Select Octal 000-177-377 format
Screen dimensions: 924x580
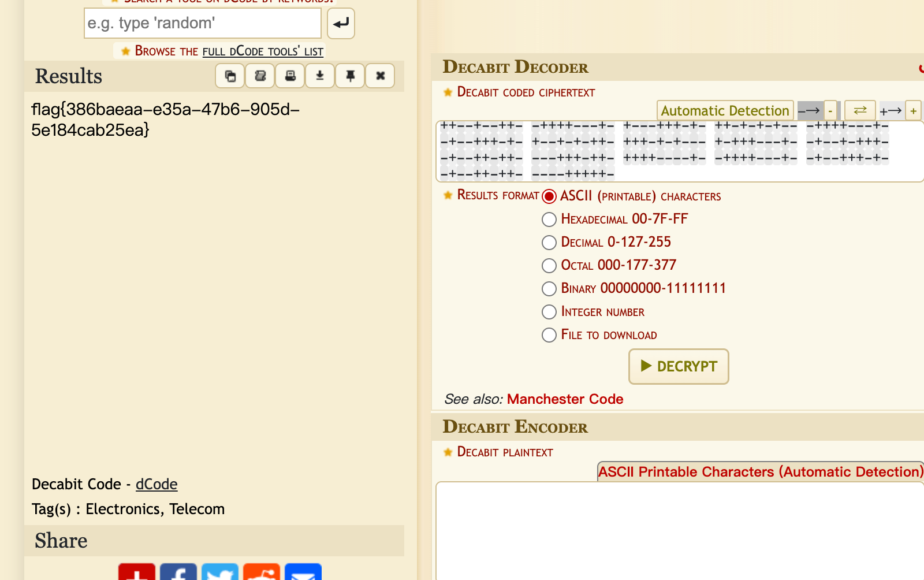click(x=549, y=266)
